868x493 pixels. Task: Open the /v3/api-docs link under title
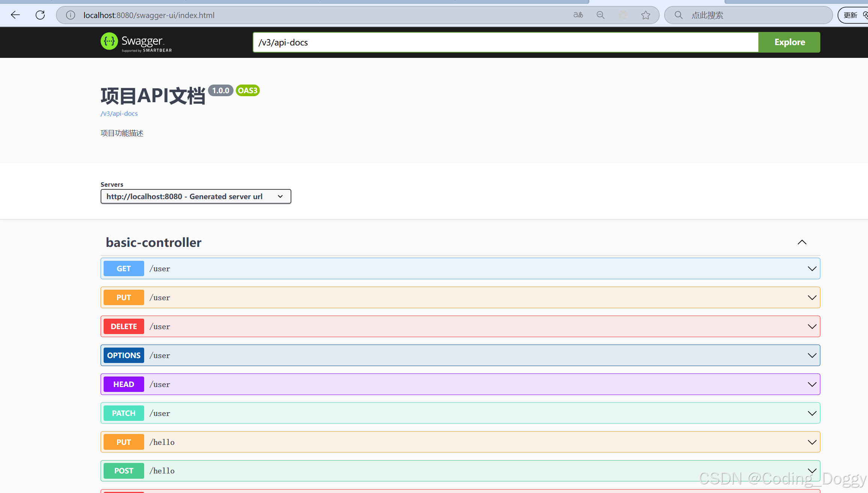tap(119, 113)
